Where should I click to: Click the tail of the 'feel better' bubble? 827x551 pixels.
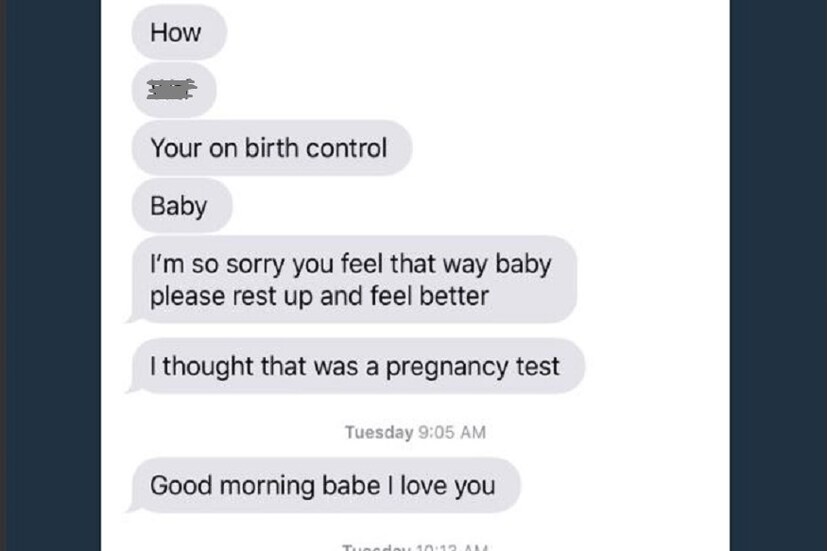point(132,318)
